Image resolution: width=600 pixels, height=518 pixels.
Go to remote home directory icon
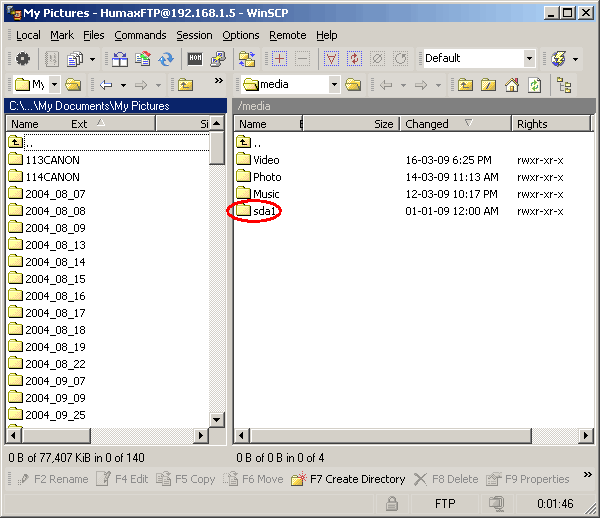[x=510, y=85]
